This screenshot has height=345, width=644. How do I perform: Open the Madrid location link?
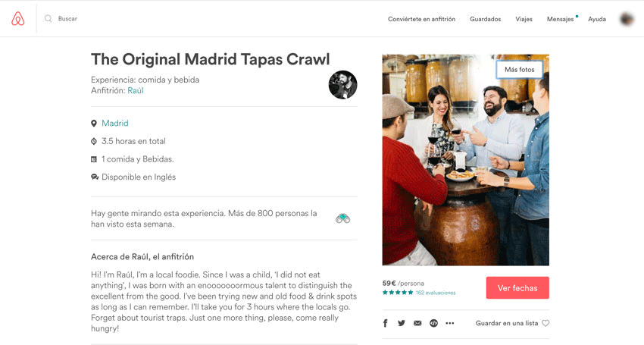115,123
